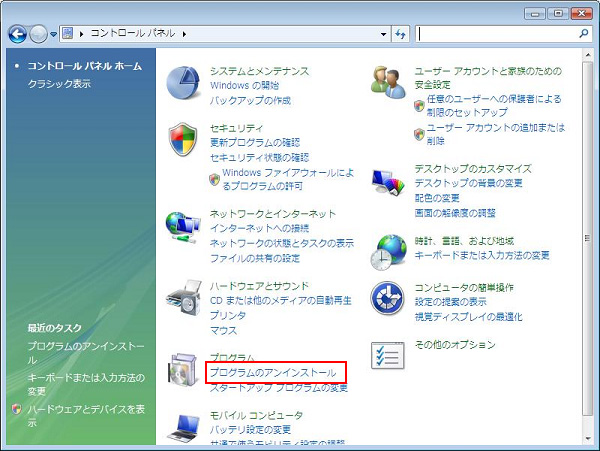Screen dimensions: 600x451
Task: Click the Control Panel icon in address bar
Action: (68, 34)
